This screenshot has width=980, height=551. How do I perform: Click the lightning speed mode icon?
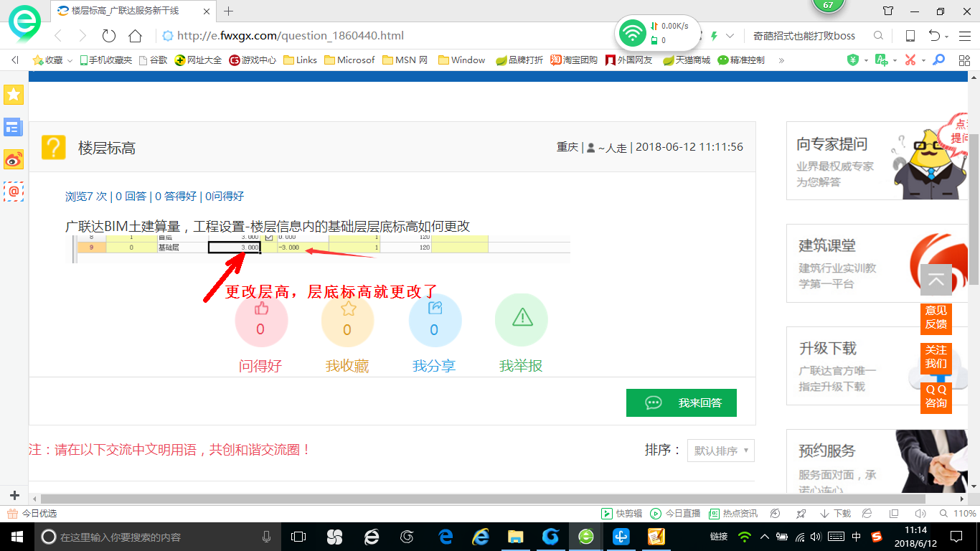click(715, 36)
